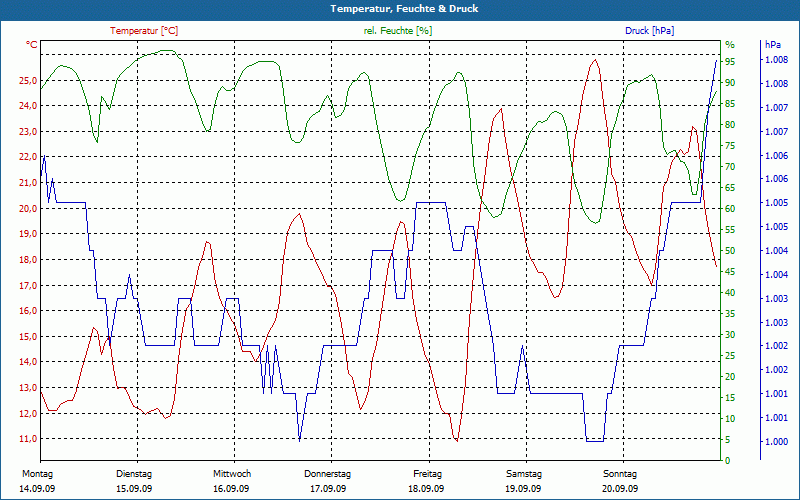Click the green '40' humidity axis value
The width and height of the screenshot is (800, 500).
click(x=730, y=292)
